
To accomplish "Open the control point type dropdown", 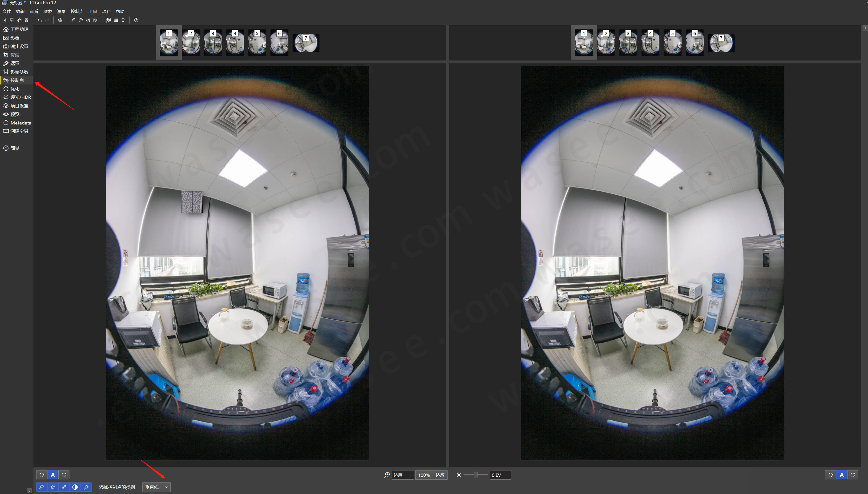I will point(156,487).
